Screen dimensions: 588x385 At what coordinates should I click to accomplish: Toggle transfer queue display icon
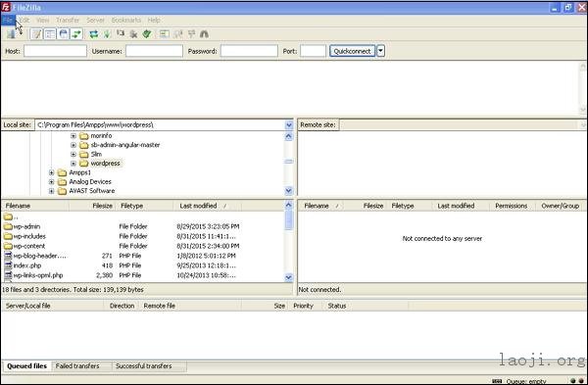[76, 34]
